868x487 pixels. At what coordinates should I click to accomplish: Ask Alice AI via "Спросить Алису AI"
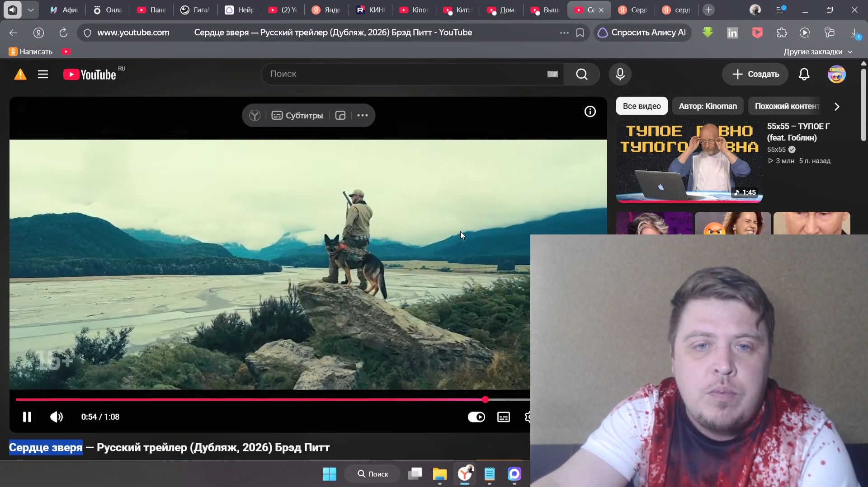coord(642,33)
